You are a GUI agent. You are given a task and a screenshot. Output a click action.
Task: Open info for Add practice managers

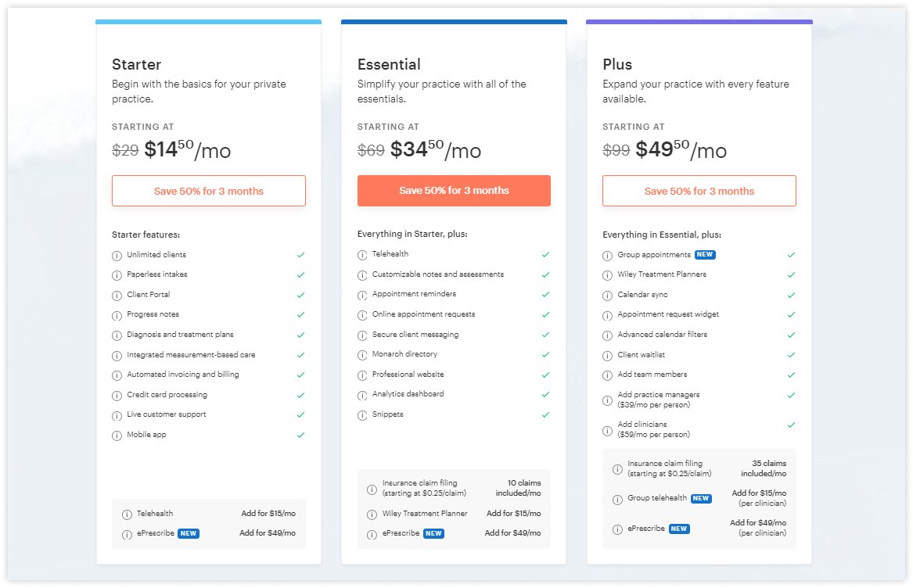point(608,400)
